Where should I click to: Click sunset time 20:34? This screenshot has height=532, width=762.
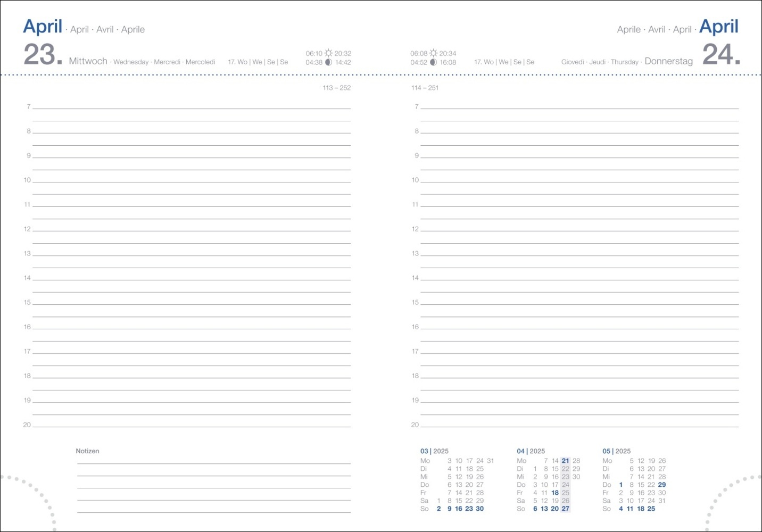(448, 54)
